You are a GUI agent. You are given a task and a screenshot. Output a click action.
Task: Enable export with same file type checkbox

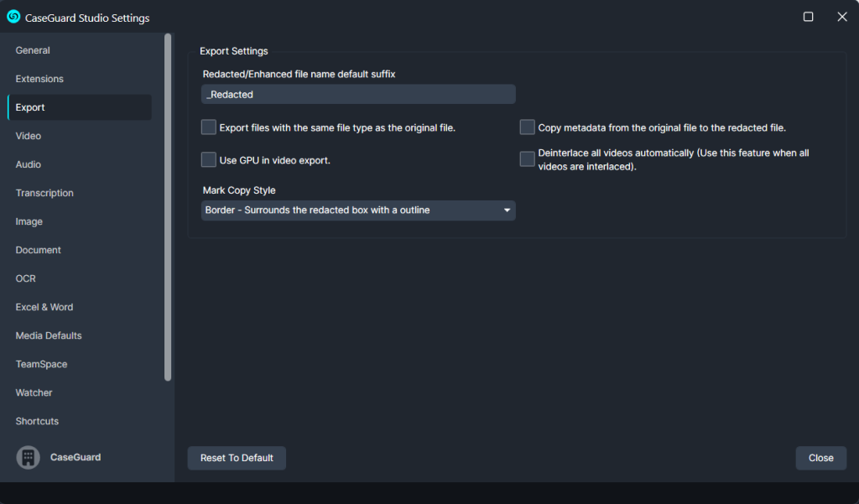pyautogui.click(x=209, y=127)
